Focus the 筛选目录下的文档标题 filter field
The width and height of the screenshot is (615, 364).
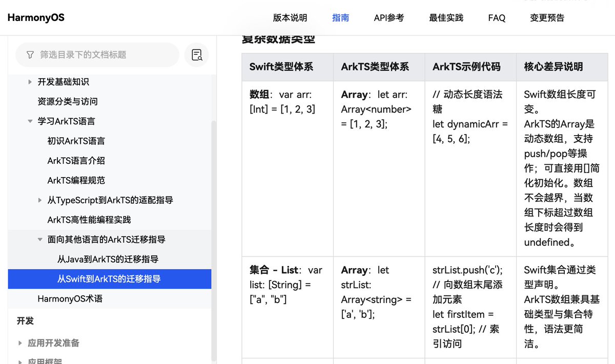[97, 55]
